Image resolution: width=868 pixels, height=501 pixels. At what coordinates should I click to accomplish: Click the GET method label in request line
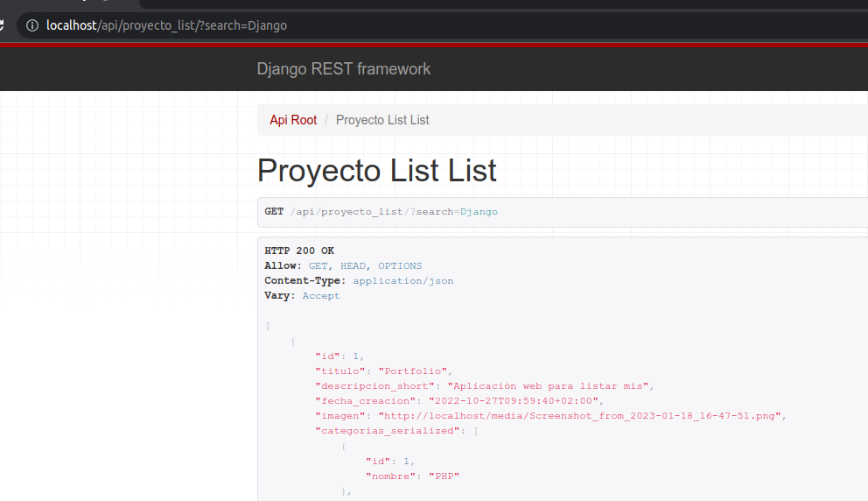(274, 212)
